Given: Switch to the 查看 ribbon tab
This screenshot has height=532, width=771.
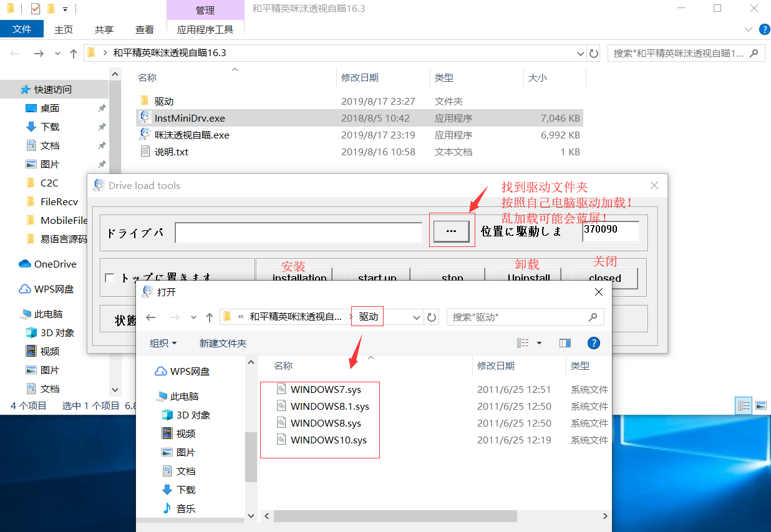Looking at the screenshot, I should (145, 29).
